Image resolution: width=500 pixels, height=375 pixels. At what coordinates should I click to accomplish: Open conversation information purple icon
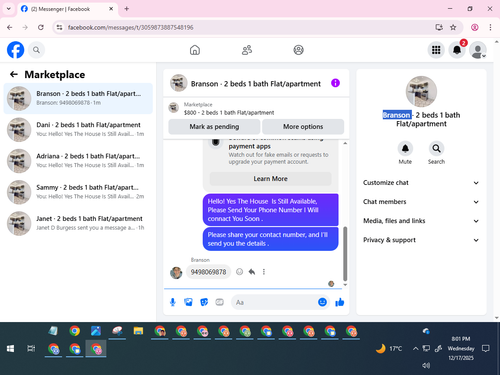pos(335,83)
